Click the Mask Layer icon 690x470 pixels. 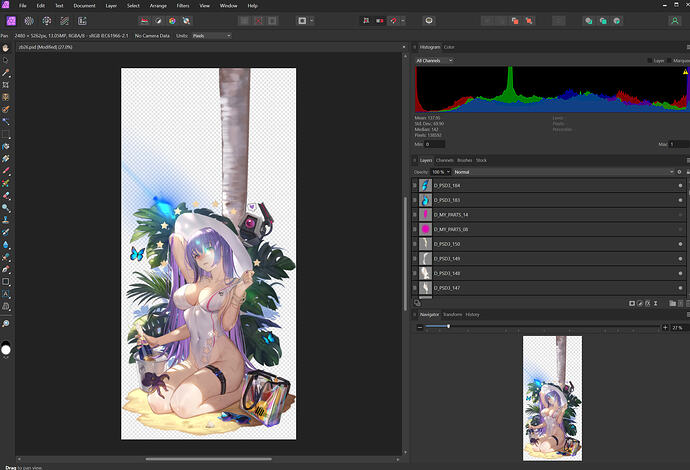point(632,303)
